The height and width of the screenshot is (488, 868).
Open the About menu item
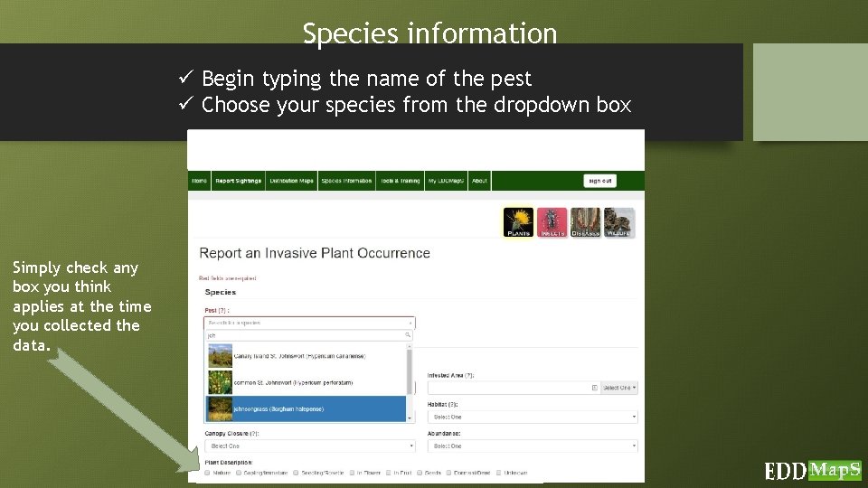(x=479, y=181)
